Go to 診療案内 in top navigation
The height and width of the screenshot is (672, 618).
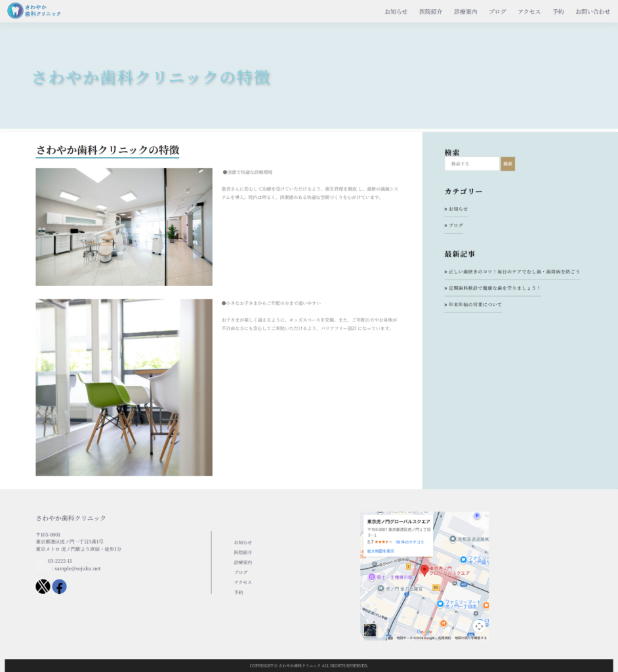pyautogui.click(x=465, y=12)
